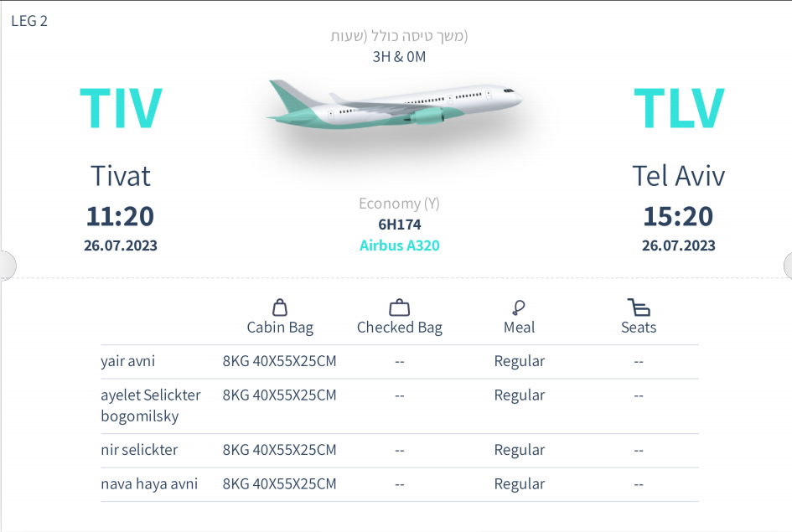Click the Economy (Y) class label
Viewport: 792px width, 532px height.
(399, 204)
